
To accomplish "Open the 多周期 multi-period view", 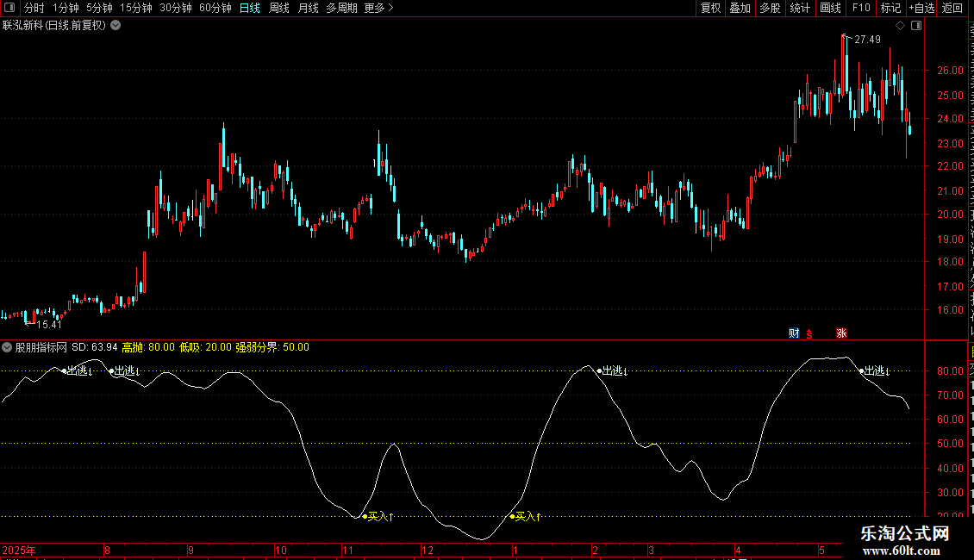I will coord(341,8).
